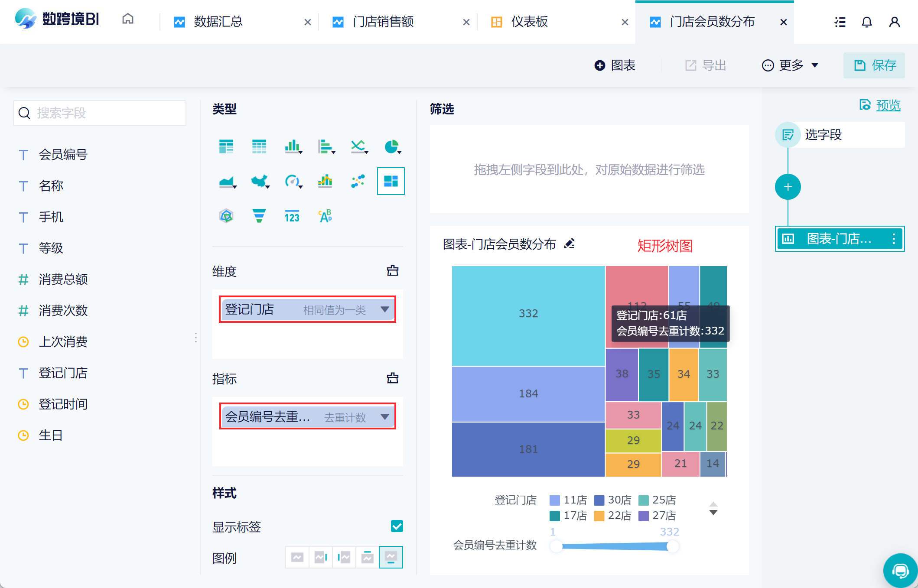Select the scatter chart type icon
The width and height of the screenshot is (918, 588).
coord(358,181)
